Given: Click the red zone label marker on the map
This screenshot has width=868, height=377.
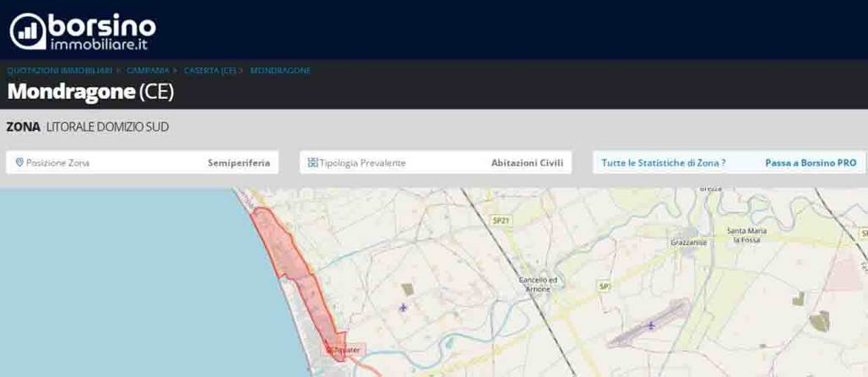Looking at the screenshot, I should click(x=343, y=349).
